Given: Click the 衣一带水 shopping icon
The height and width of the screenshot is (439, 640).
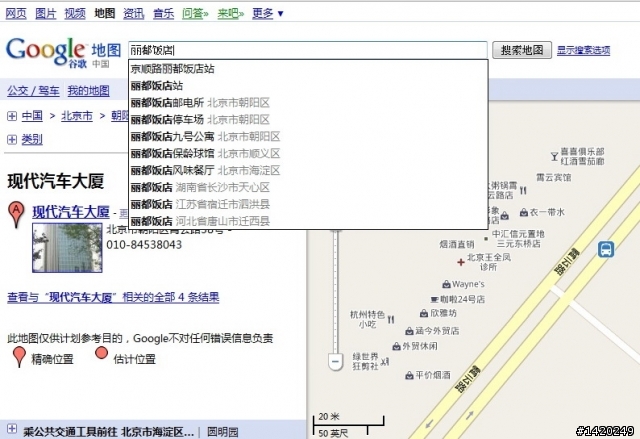Looking at the screenshot, I should 524,212.
